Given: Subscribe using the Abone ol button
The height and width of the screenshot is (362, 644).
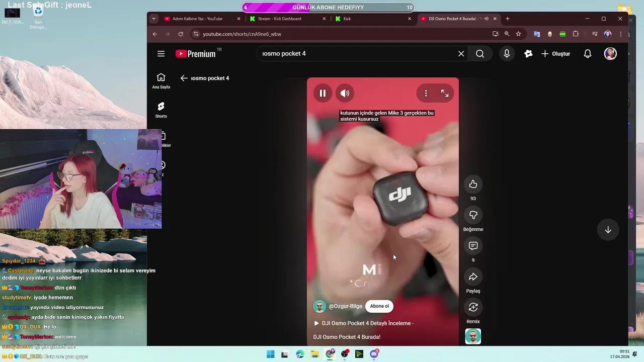Looking at the screenshot, I should click(x=379, y=306).
